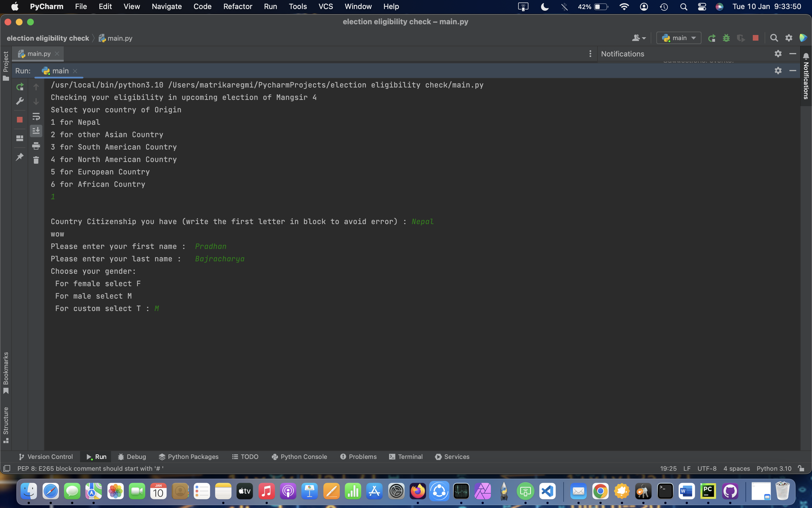Image resolution: width=812 pixels, height=508 pixels.
Task: Open Run tool window settings gear
Action: [778, 71]
